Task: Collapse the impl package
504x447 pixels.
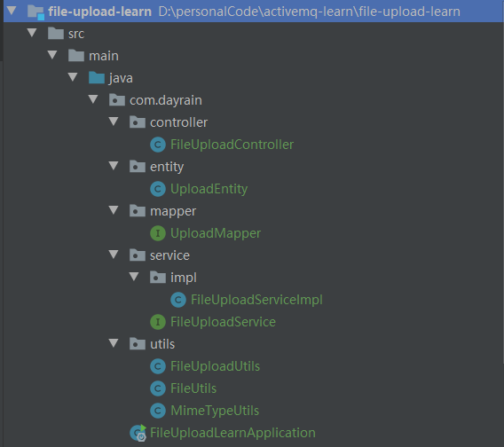Action: pos(134,277)
